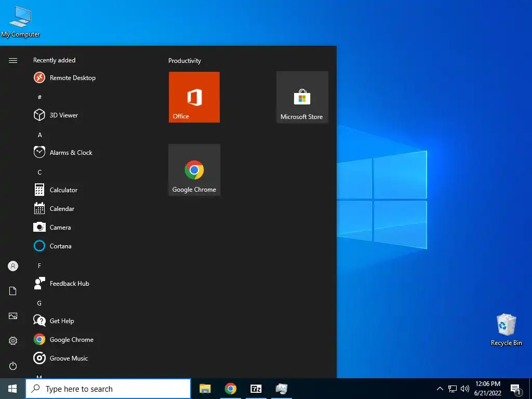This screenshot has width=532, height=399.
Task: Click the '#' letter group header
Action: pos(39,97)
